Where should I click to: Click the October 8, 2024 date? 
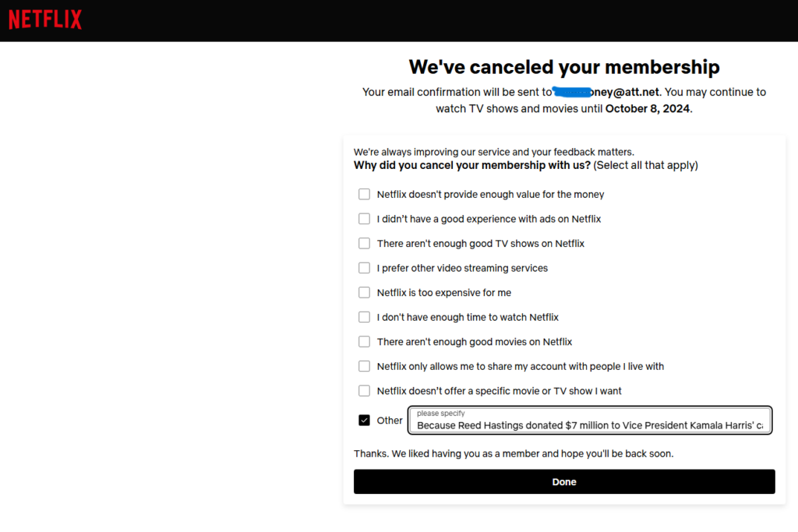(648, 109)
